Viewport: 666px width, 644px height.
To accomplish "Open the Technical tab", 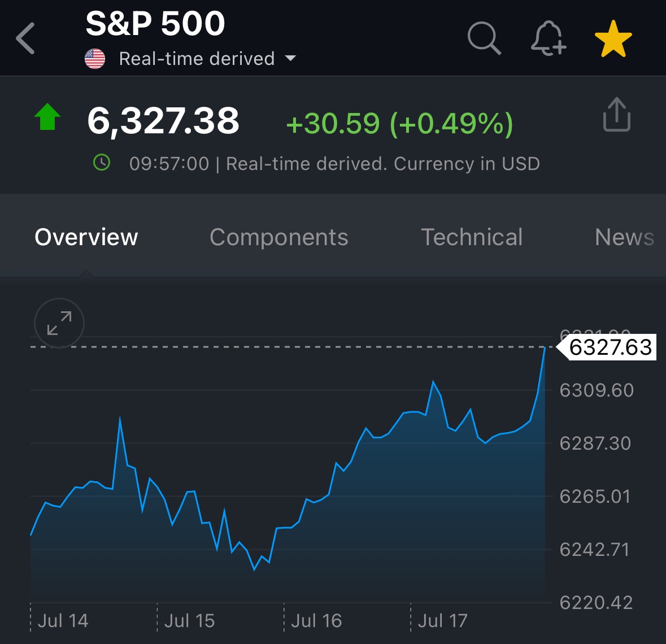I will tap(472, 237).
